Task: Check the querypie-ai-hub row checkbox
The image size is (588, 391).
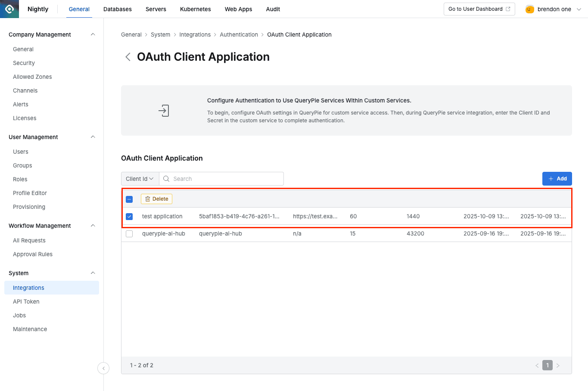Action: pos(129,233)
